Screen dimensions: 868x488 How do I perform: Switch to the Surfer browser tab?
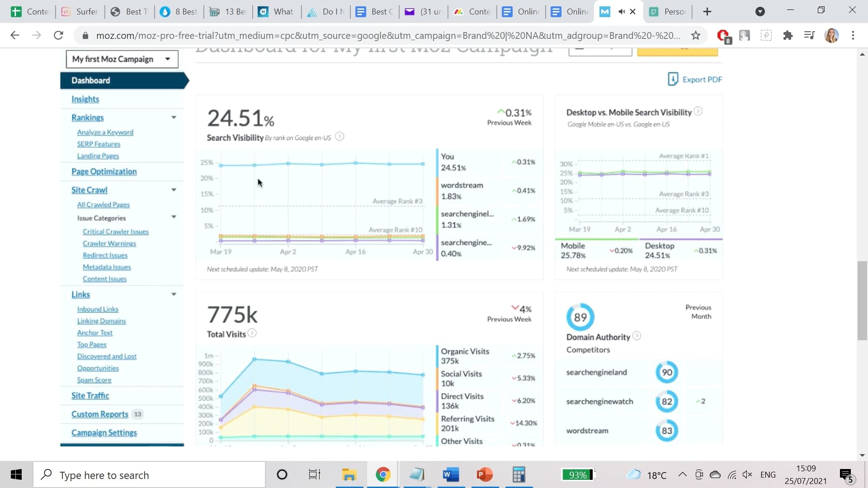coord(80,12)
